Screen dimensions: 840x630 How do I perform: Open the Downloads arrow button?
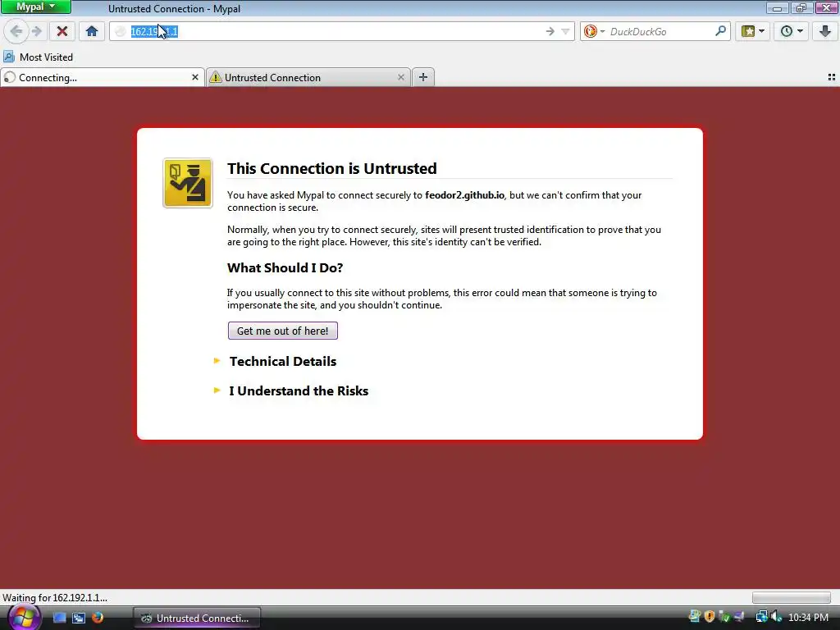[x=825, y=32]
